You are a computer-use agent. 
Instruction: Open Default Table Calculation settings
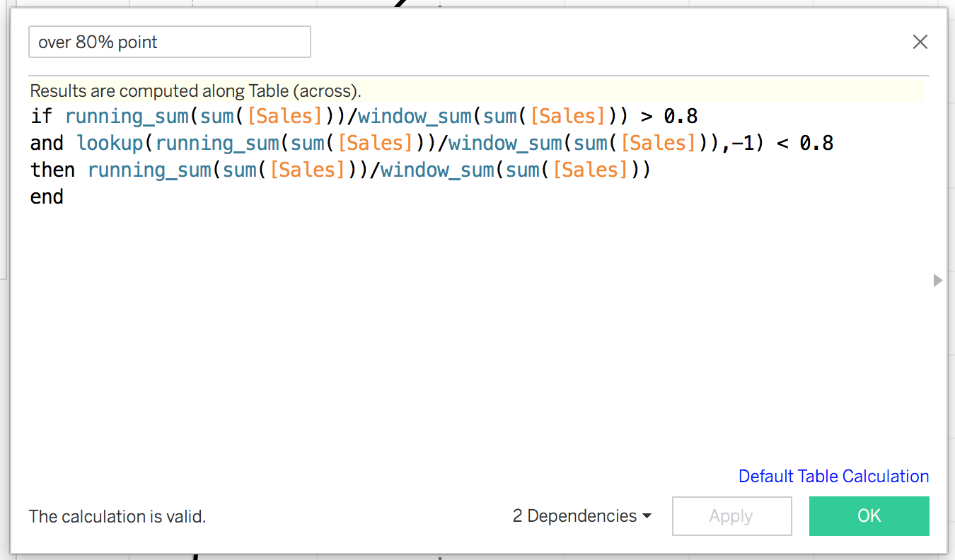(x=833, y=476)
